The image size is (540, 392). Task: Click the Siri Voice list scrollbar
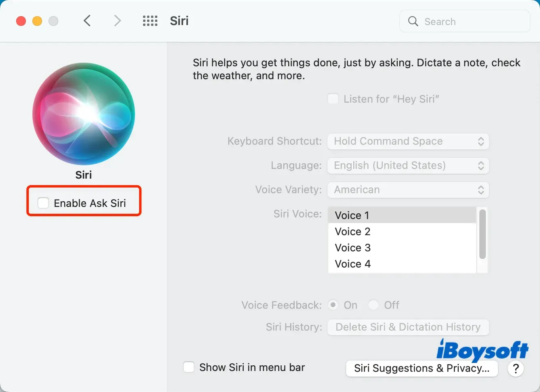coord(482,234)
